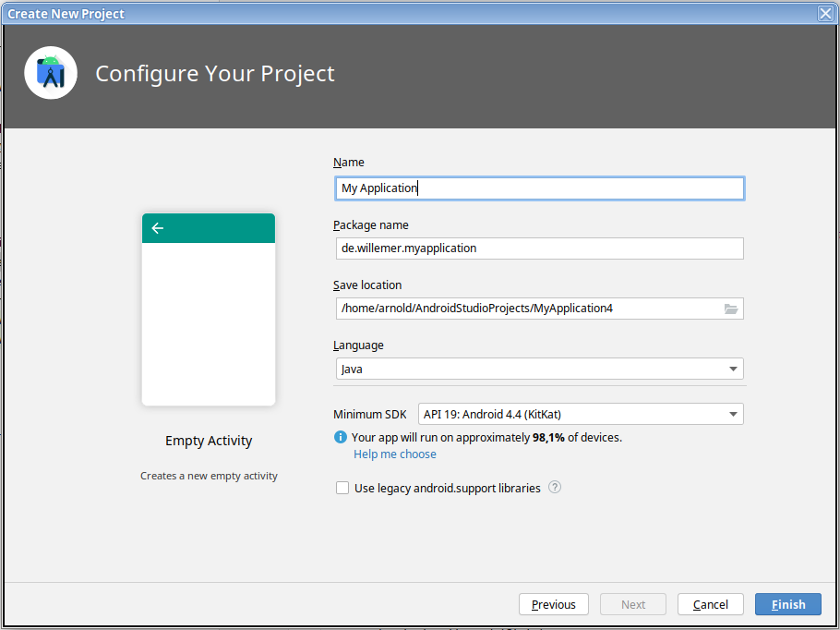Image resolution: width=840 pixels, height=630 pixels.
Task: Select the Empty Activity preview thumbnail
Action: click(x=209, y=323)
